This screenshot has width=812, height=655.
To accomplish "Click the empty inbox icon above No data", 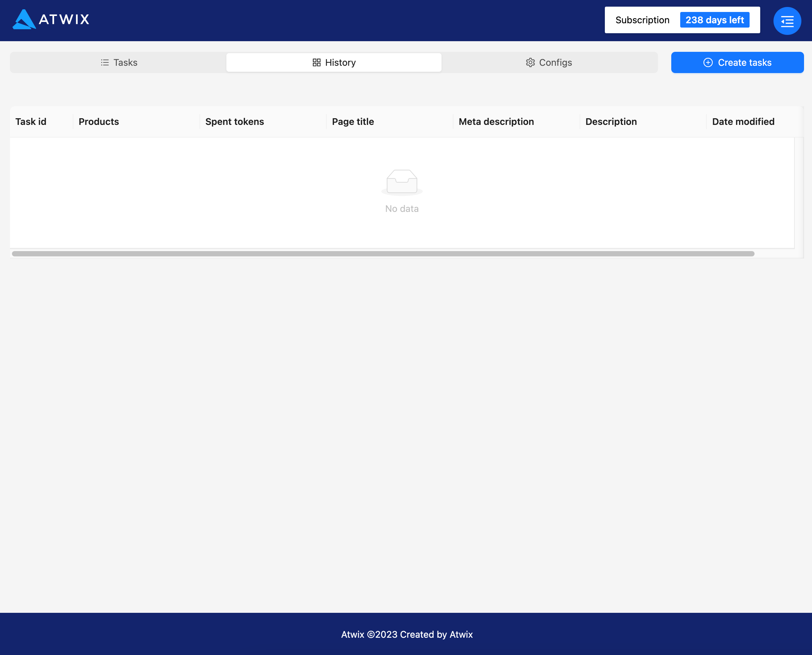I will [x=401, y=182].
